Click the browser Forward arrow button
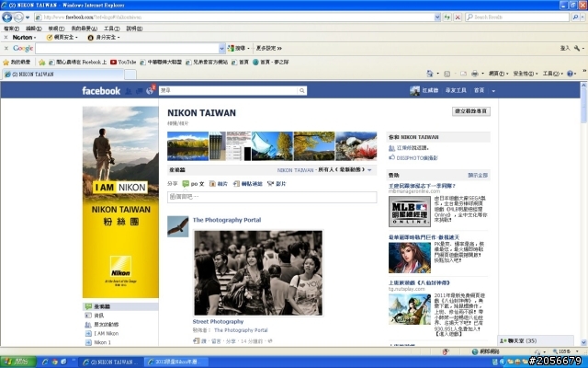This screenshot has height=368, width=588. pyautogui.click(x=18, y=17)
